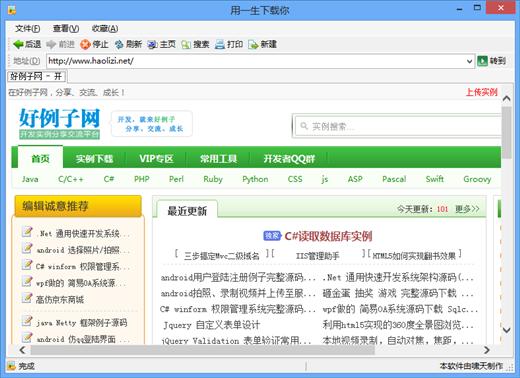Click the IIS管理助手 link

[x=317, y=256]
